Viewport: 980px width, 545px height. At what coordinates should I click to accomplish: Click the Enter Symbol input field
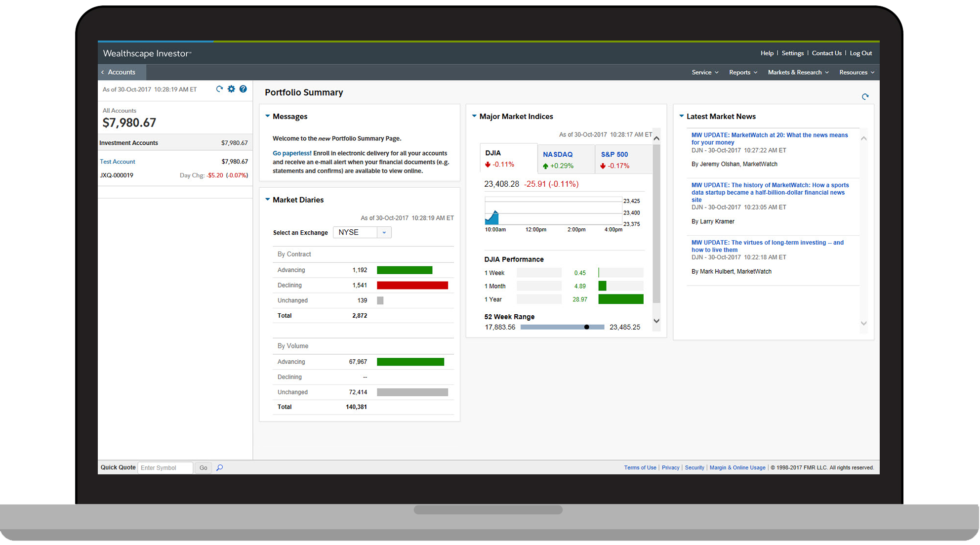click(165, 467)
